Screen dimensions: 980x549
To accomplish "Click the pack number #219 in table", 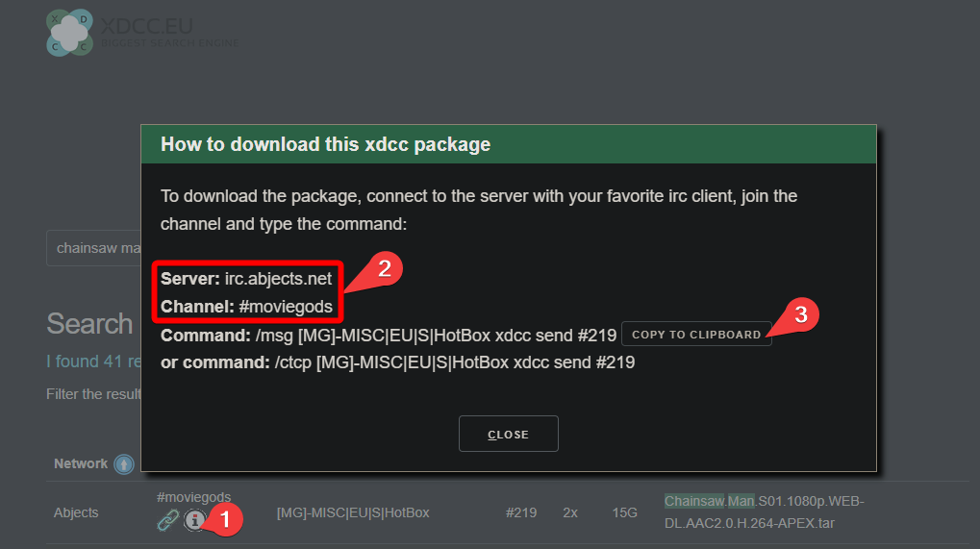I will pyautogui.click(x=520, y=512).
